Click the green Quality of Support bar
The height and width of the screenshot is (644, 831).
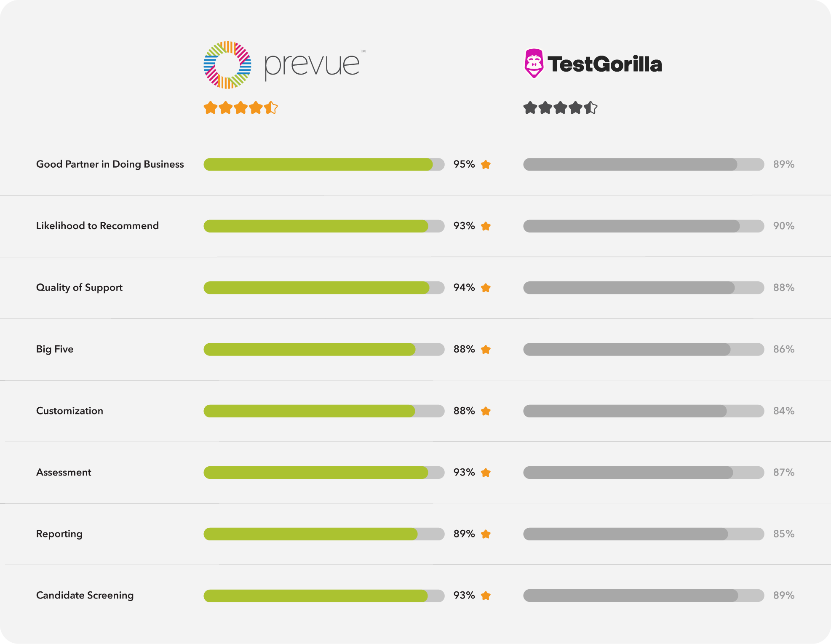[317, 288]
